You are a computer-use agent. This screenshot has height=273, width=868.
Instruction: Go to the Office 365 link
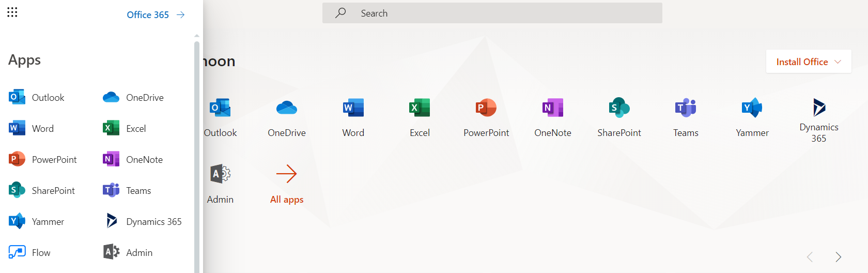coord(156,14)
